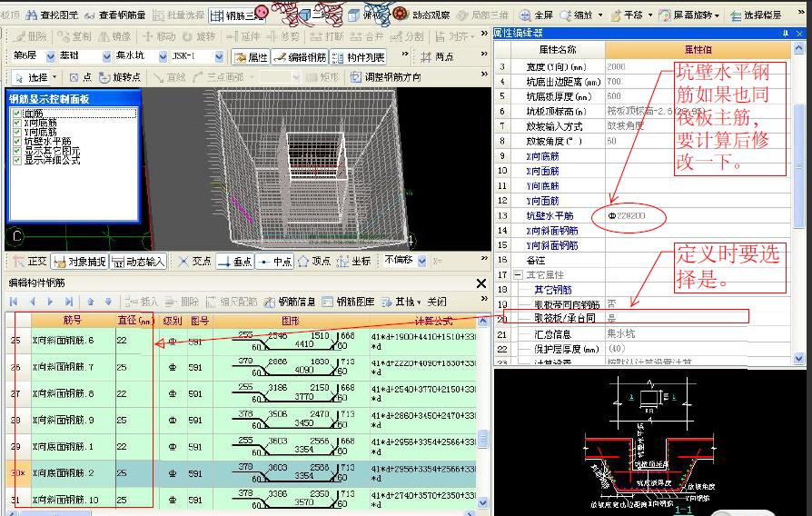Viewport: 812px width, 516px height.
Task: Go to previous rebar record
Action: click(x=33, y=302)
